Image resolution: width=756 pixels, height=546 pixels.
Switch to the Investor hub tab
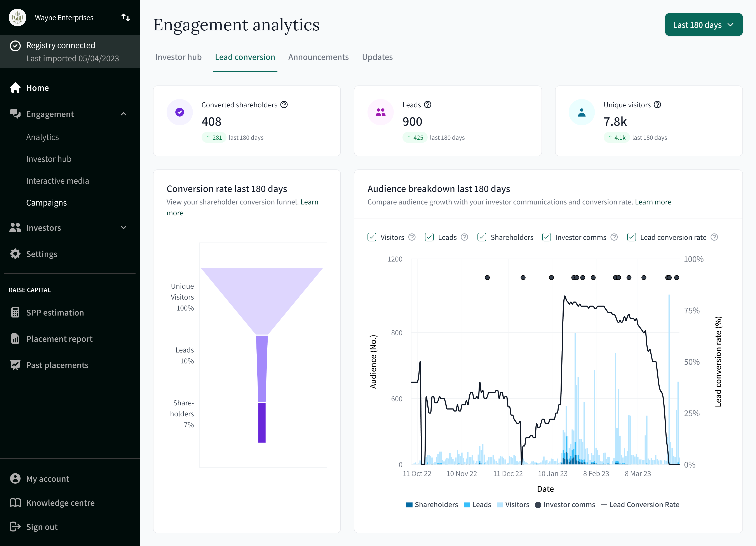178,57
